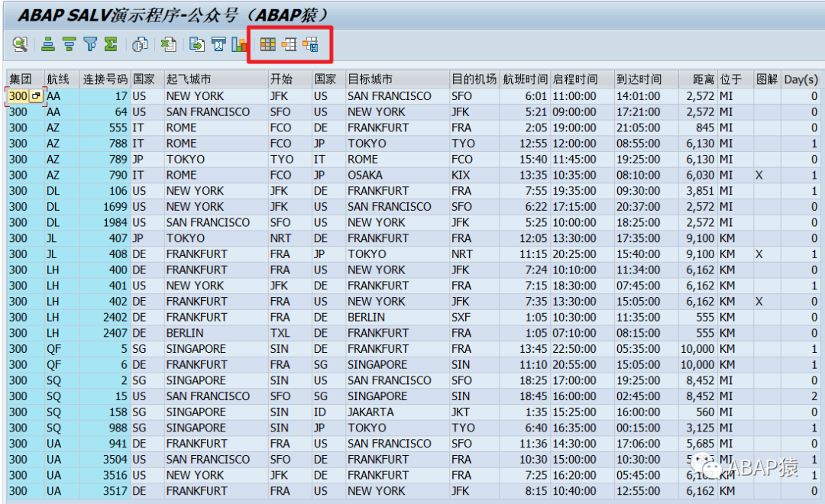
Task: Sort descending using the toolbar icon
Action: pyautogui.click(x=69, y=44)
